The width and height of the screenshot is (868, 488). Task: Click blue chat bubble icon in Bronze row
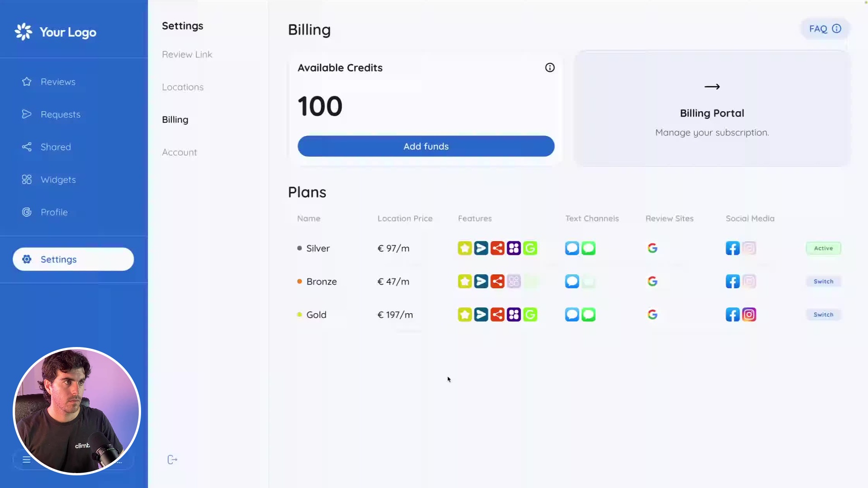(572, 282)
